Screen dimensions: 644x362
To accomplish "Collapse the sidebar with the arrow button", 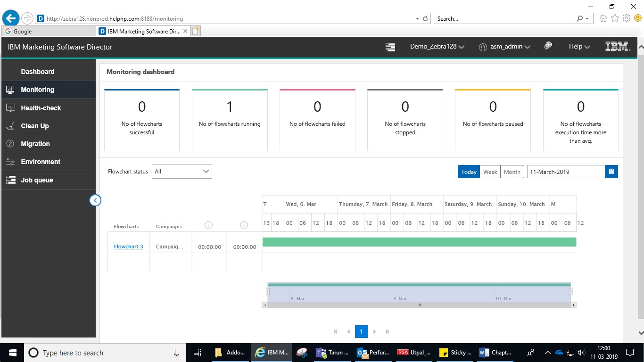I will 95,200.
